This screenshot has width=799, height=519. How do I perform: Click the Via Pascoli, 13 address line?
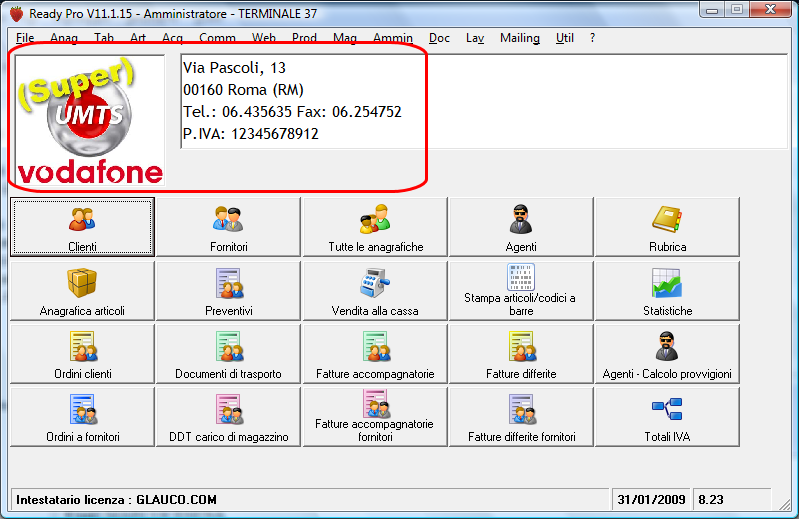pos(234,68)
